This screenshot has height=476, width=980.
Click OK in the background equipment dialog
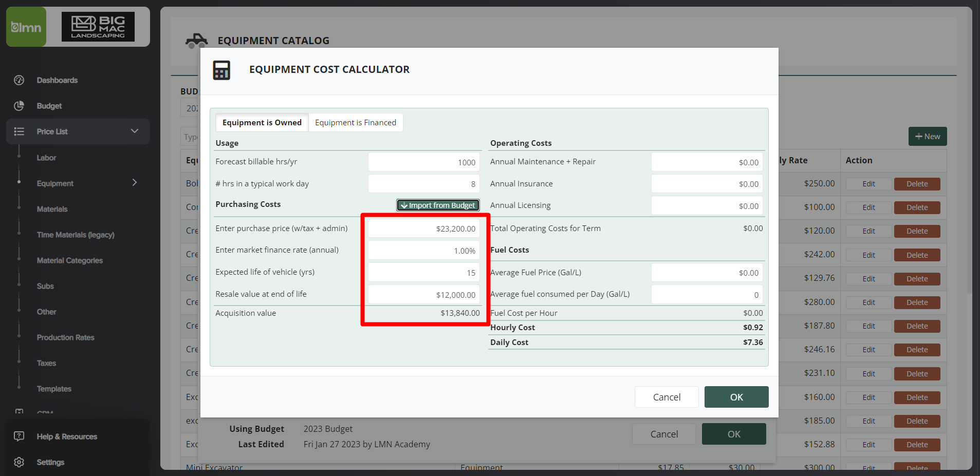point(734,434)
